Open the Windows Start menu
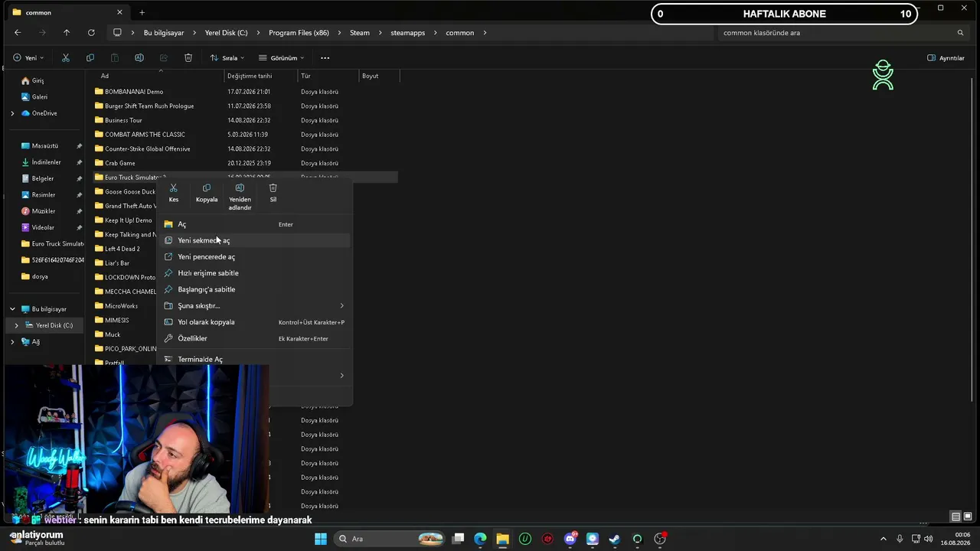The width and height of the screenshot is (980, 551). (321, 539)
